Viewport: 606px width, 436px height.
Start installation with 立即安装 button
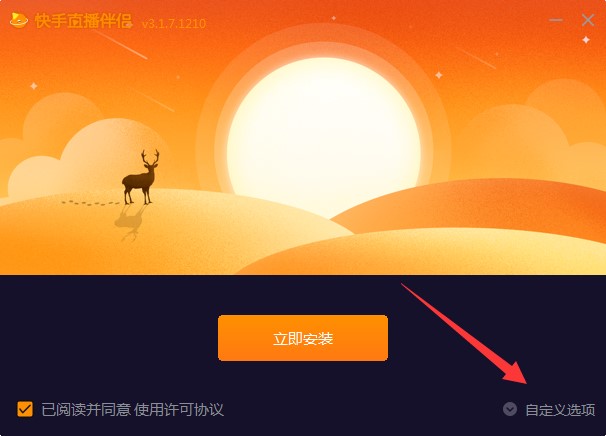click(x=303, y=338)
